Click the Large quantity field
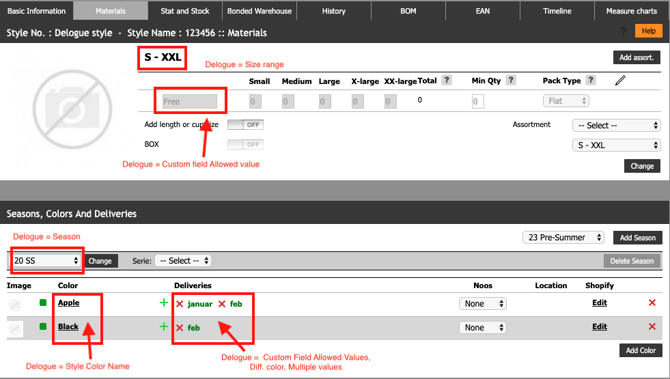670x379 pixels. point(325,102)
